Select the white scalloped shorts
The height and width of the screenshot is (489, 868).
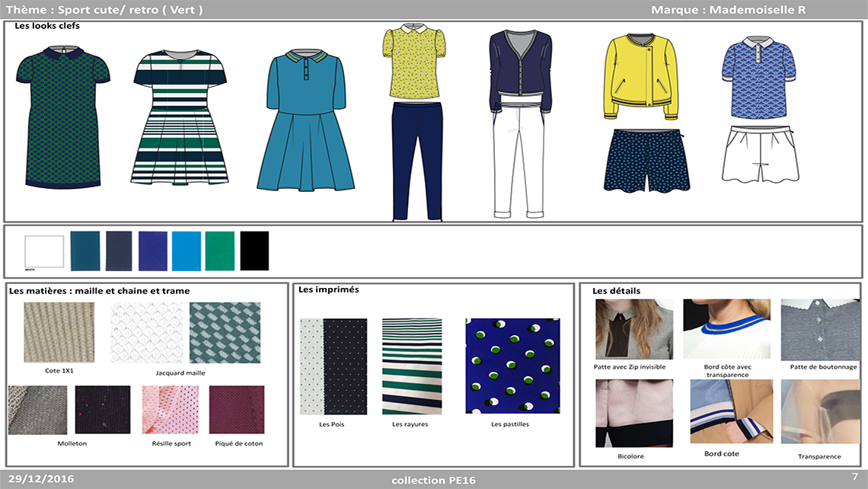pos(760,154)
